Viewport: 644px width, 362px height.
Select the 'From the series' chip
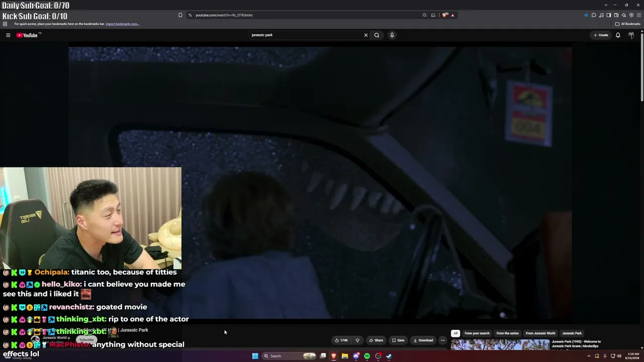(508, 333)
